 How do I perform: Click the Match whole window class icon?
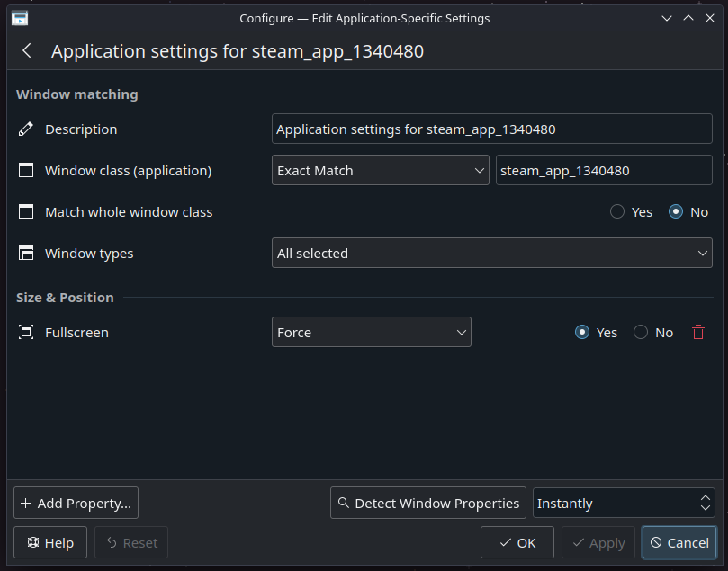click(x=26, y=212)
